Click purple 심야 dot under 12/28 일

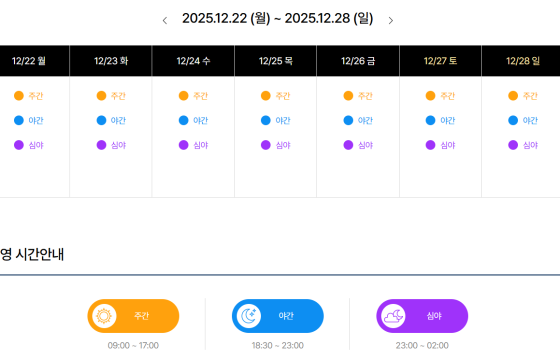513,145
